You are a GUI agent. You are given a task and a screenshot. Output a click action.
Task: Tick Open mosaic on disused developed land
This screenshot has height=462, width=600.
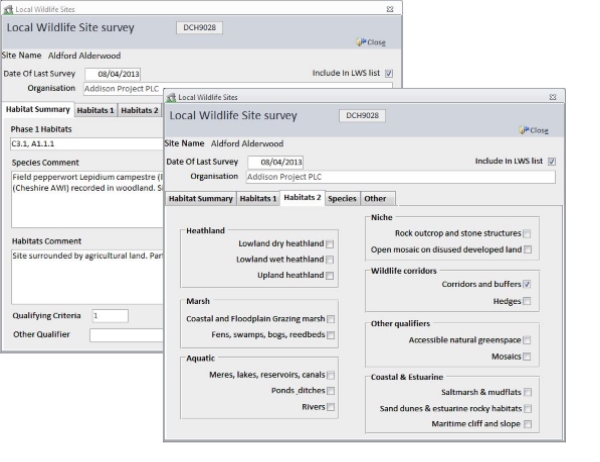[x=528, y=250]
